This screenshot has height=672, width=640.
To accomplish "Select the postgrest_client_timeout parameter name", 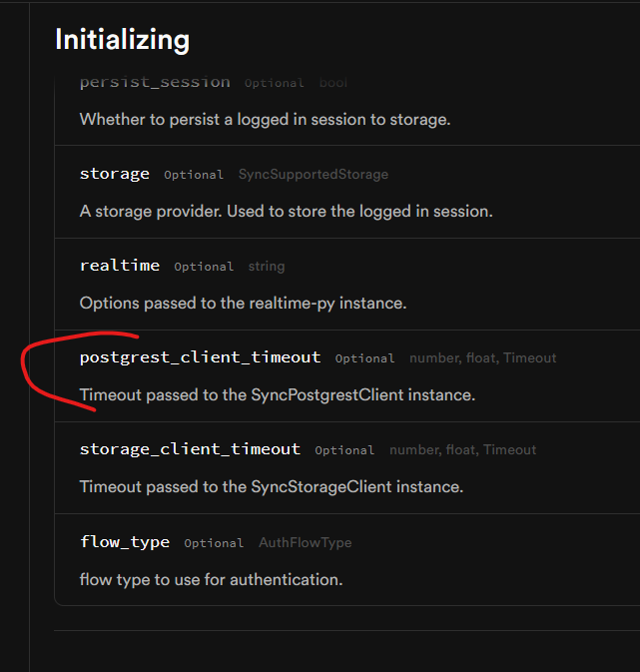I will pos(200,357).
